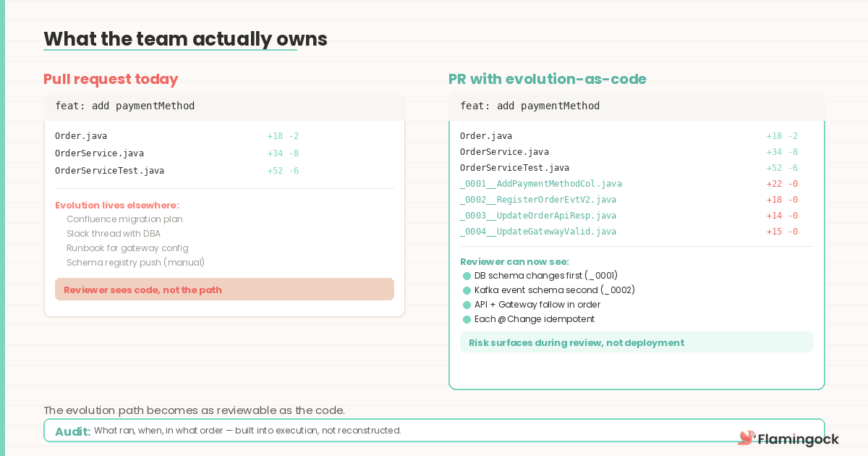Click 'Each @Change idempotent' text
This screenshot has height=456, width=868.
click(x=535, y=319)
